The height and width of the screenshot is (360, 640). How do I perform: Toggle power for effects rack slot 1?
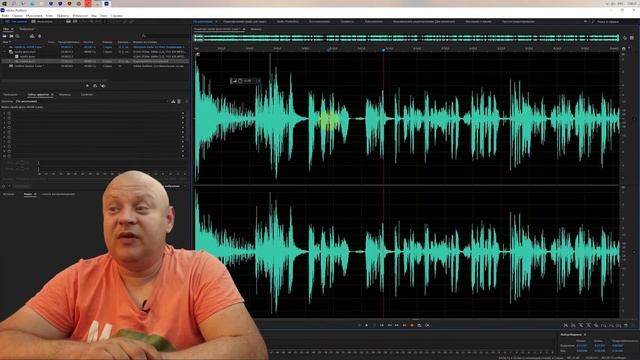click(9, 113)
